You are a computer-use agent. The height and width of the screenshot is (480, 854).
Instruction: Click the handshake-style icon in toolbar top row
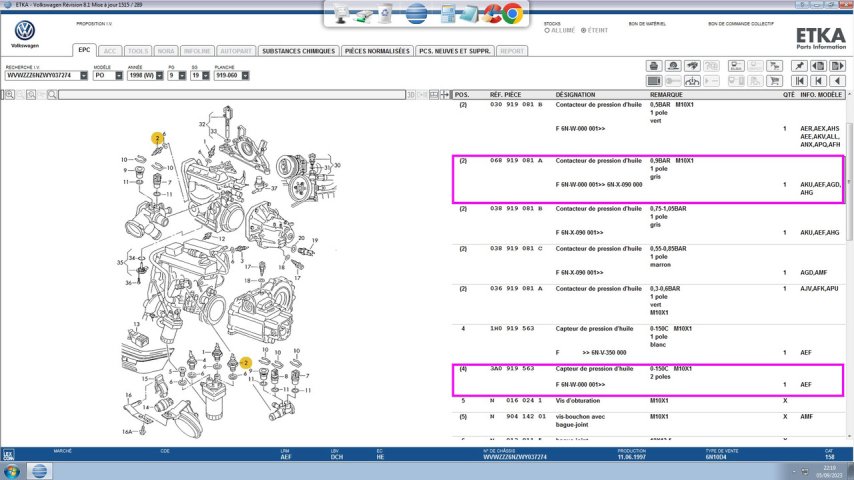[x=692, y=66]
